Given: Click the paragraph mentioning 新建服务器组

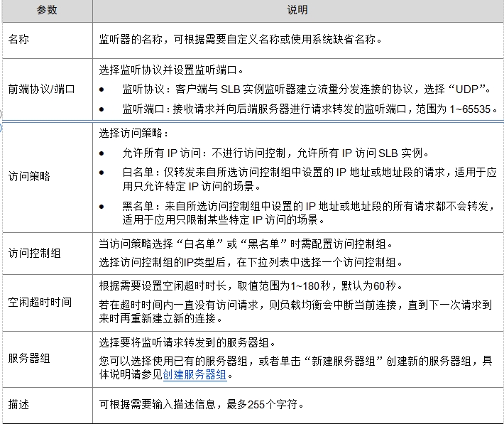Looking at the screenshot, I should tap(295, 368).
